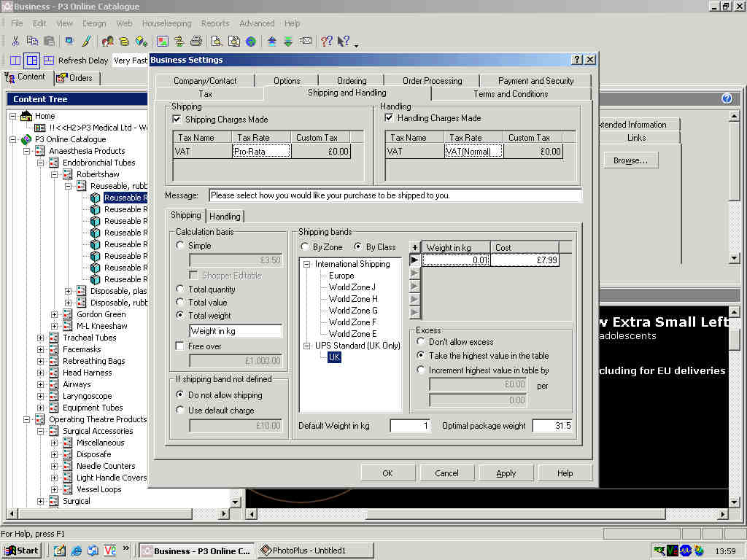Click the envelope icon in the toolbar

tap(306, 41)
